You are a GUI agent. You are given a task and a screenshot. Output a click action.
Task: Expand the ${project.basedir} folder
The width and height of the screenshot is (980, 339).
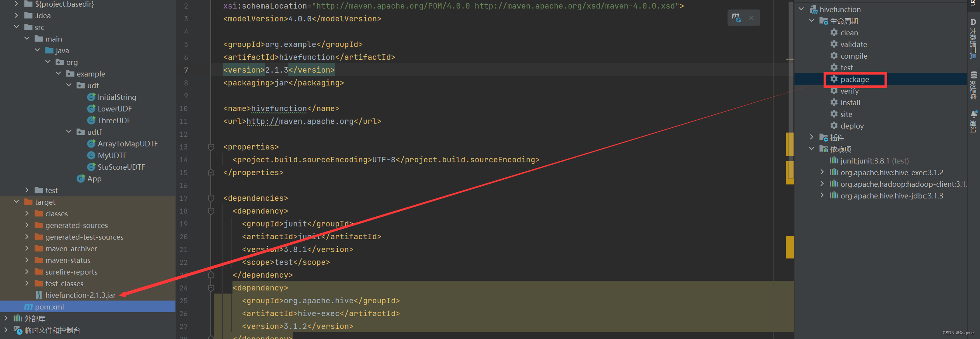coord(16,3)
